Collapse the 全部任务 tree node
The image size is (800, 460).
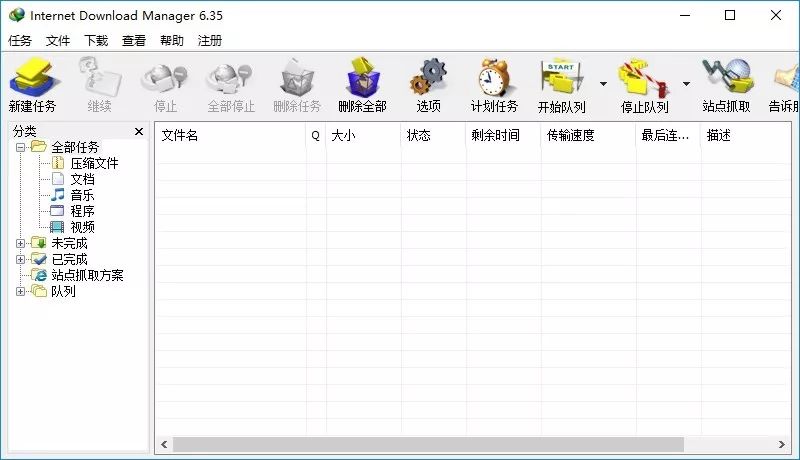pos(20,148)
